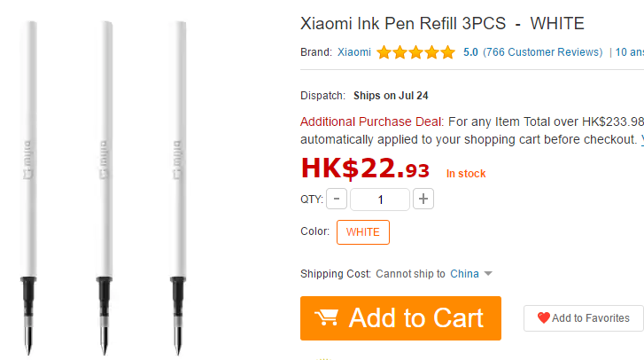Click the fifth gold rating star
Image resolution: width=644 pixels, height=360 pixels.
pos(447,52)
